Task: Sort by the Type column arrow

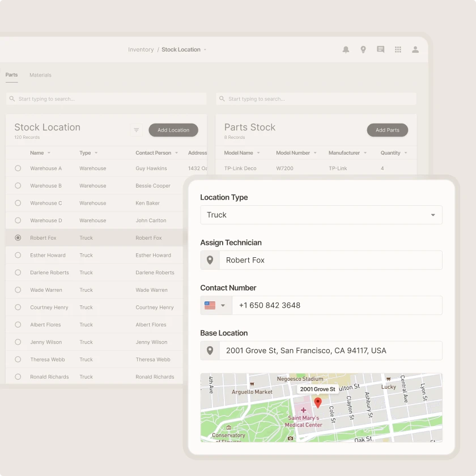Action: (96, 152)
